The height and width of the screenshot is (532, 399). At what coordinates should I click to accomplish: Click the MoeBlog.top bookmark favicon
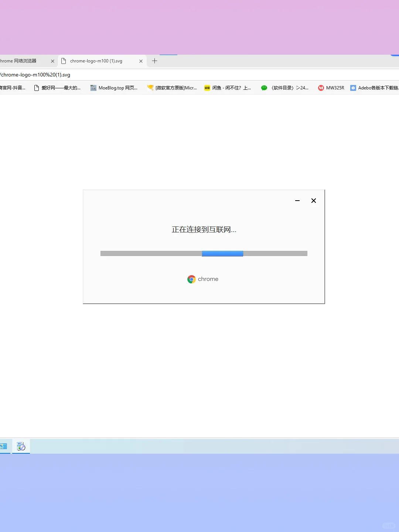93,88
